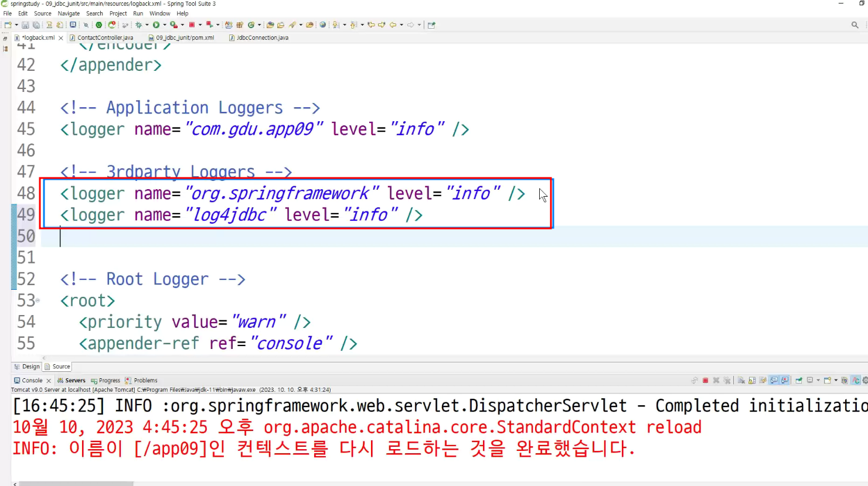Open the Project menu
The image size is (868, 486).
(118, 13)
